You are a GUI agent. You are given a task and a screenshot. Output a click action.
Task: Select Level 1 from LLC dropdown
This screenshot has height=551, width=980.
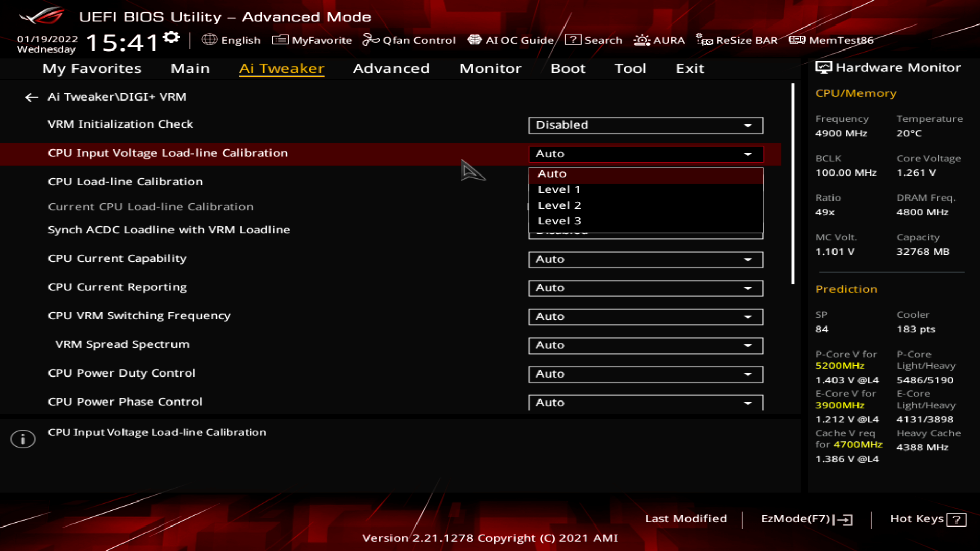[x=559, y=189]
